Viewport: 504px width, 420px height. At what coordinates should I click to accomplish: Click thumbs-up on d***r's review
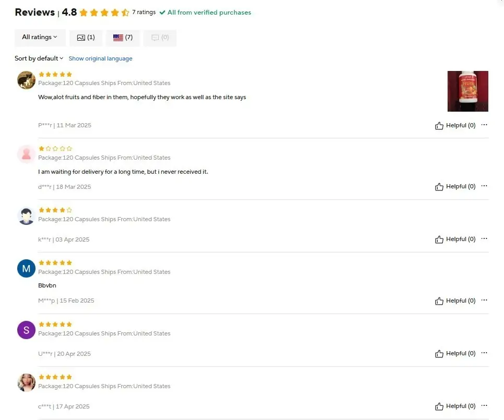tap(455, 187)
